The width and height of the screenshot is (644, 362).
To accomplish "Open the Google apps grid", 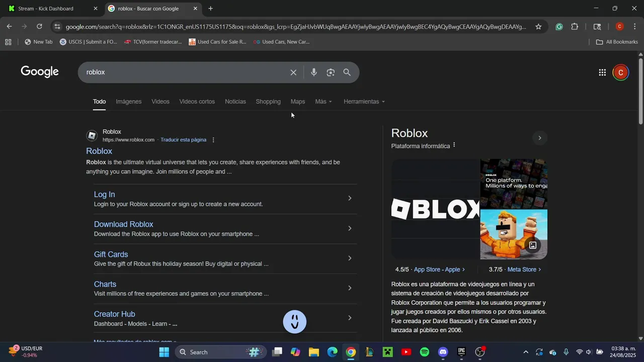I will [602, 72].
